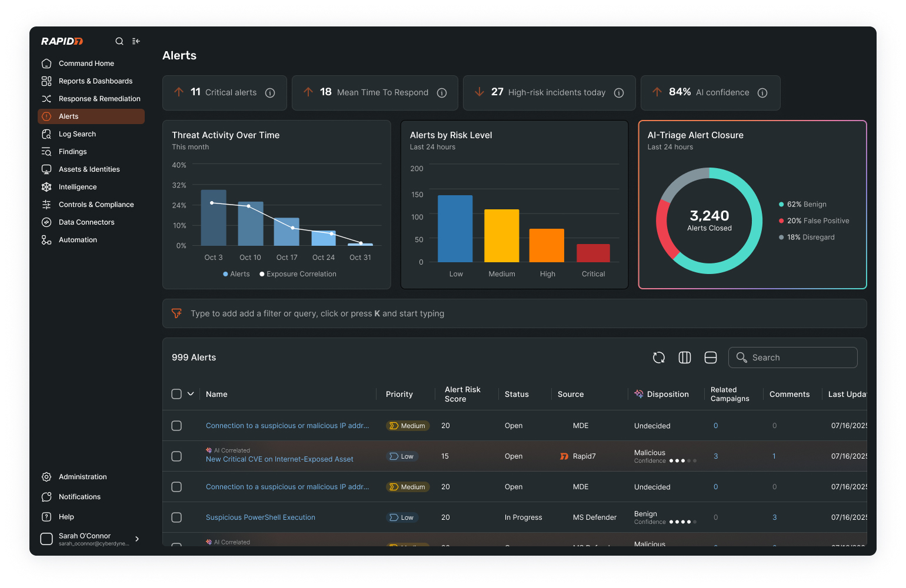Click the Notifications bell icon

(x=46, y=497)
